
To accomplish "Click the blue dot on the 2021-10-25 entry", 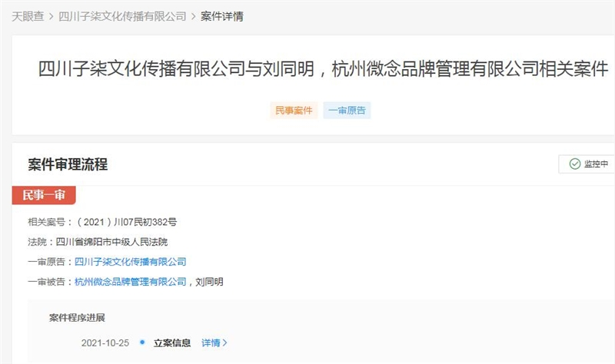I will (142, 342).
